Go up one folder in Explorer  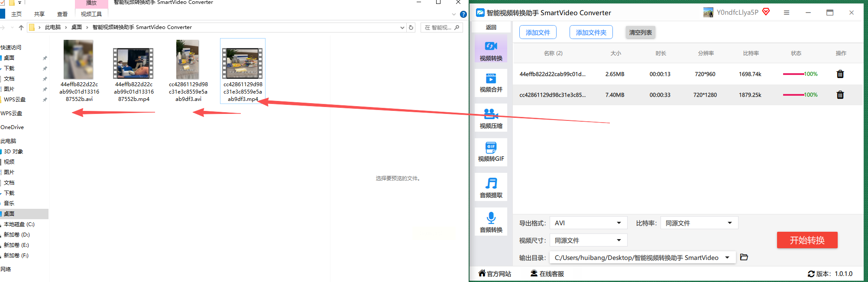21,27
